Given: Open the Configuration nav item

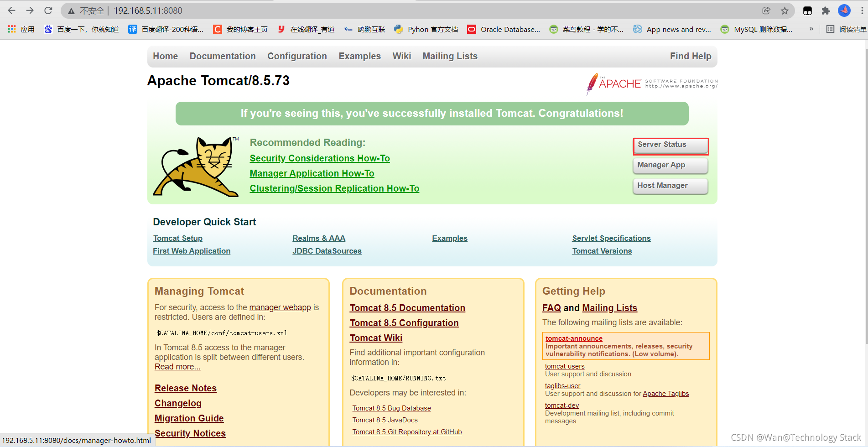Looking at the screenshot, I should coord(297,56).
